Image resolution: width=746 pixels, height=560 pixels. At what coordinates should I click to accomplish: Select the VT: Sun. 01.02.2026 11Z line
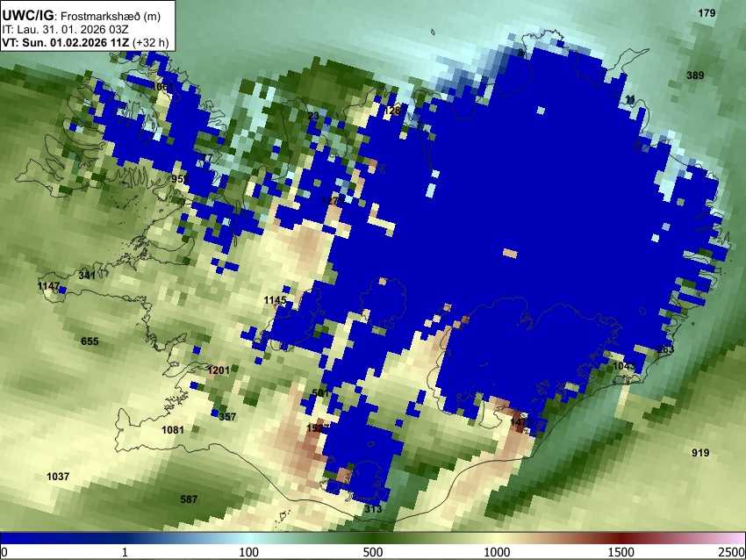pos(85,42)
